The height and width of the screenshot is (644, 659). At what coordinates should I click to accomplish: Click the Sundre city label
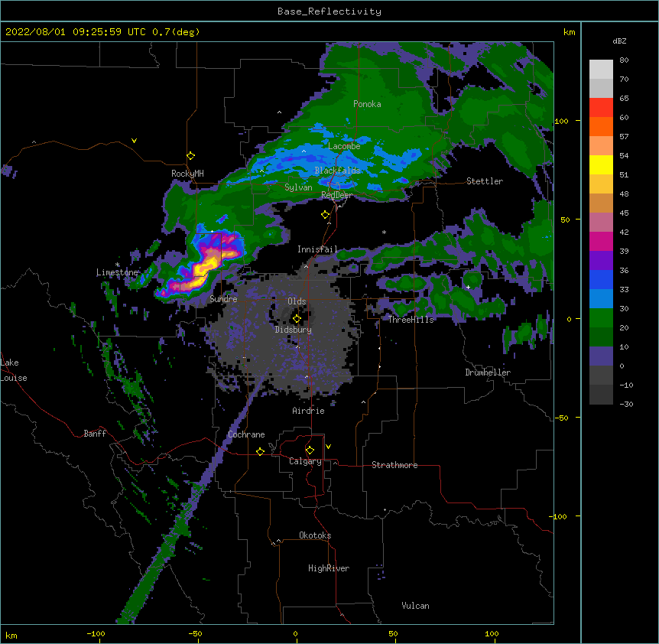(223, 299)
